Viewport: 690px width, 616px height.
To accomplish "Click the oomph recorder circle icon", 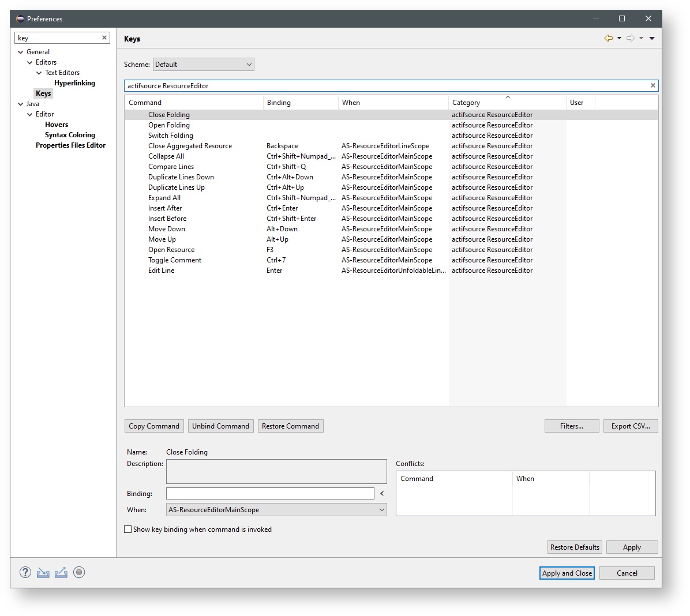I will pyautogui.click(x=80, y=572).
